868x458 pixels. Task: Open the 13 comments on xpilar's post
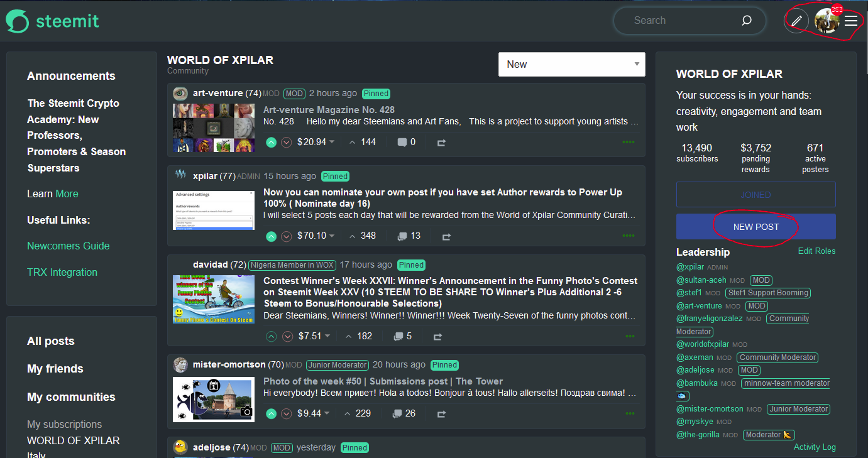(x=409, y=236)
